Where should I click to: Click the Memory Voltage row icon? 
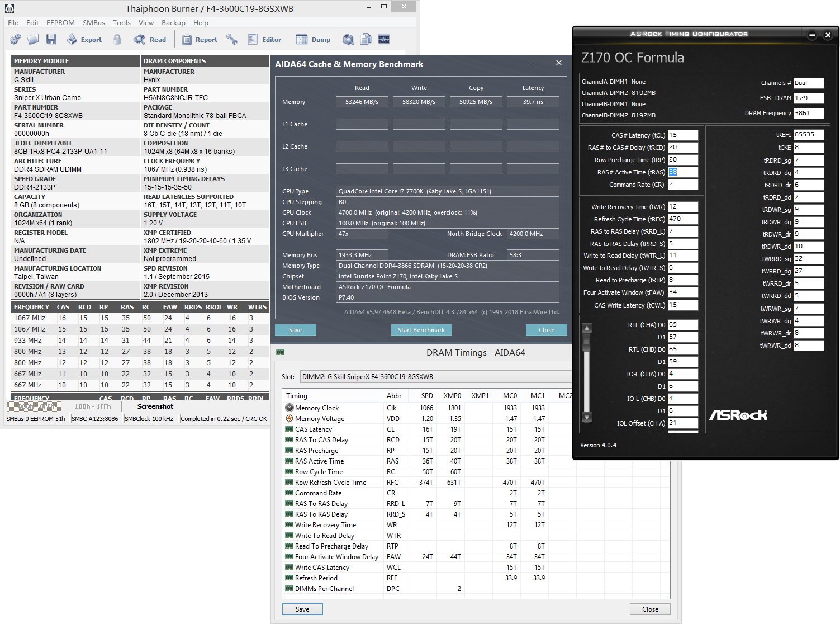tap(290, 418)
